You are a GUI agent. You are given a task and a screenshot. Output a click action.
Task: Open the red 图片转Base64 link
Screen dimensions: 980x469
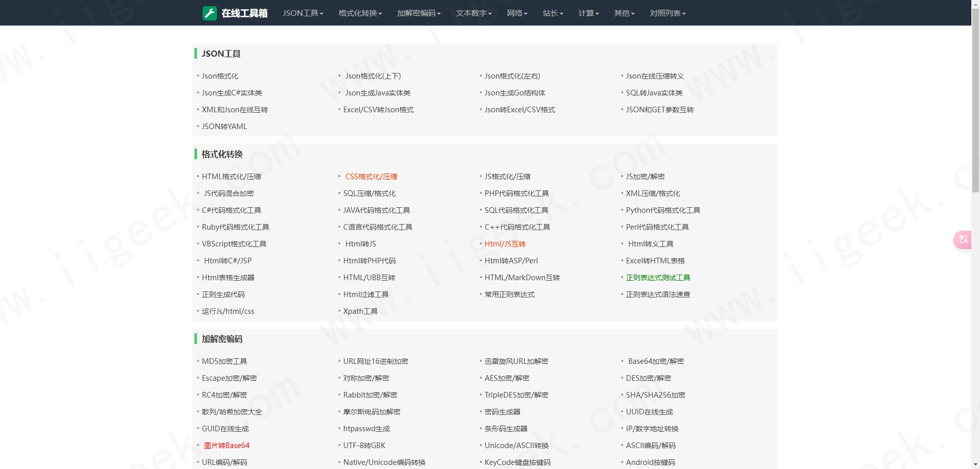pos(227,446)
